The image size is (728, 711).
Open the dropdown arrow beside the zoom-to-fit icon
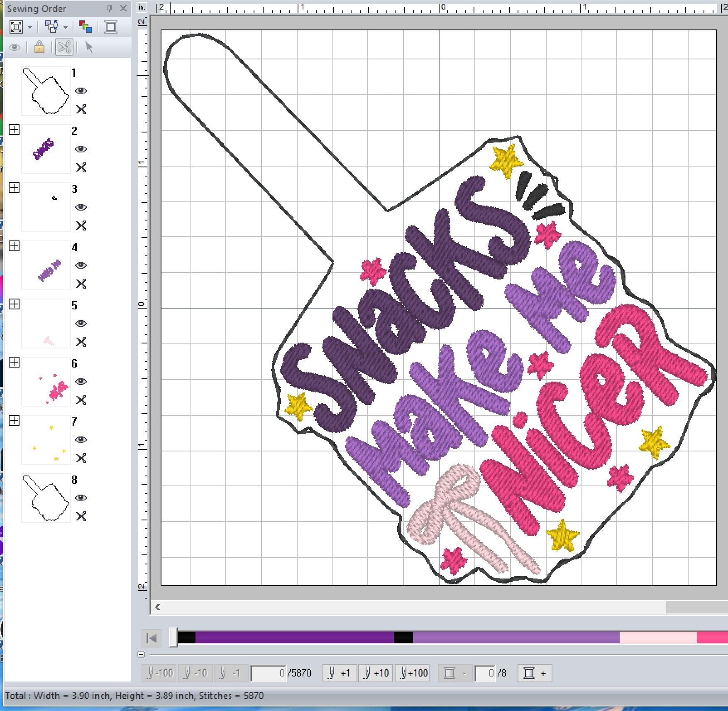pyautogui.click(x=30, y=27)
